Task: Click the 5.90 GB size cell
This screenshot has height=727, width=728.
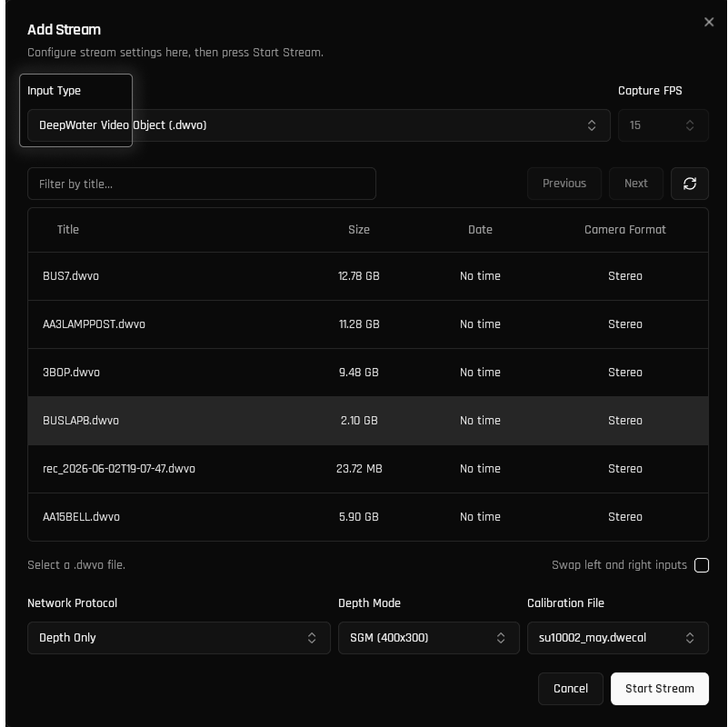Action: [359, 517]
